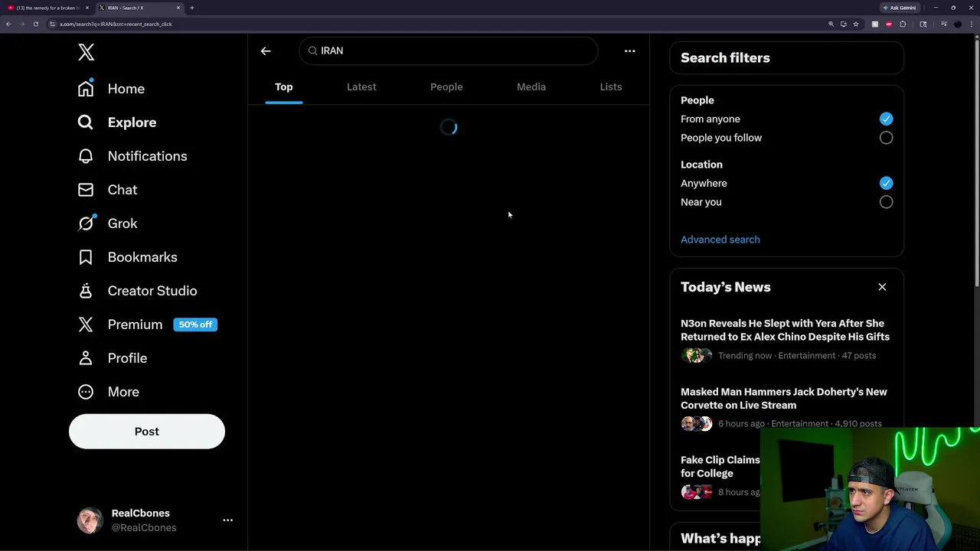Click the RealCbones profile avatar

[90, 520]
